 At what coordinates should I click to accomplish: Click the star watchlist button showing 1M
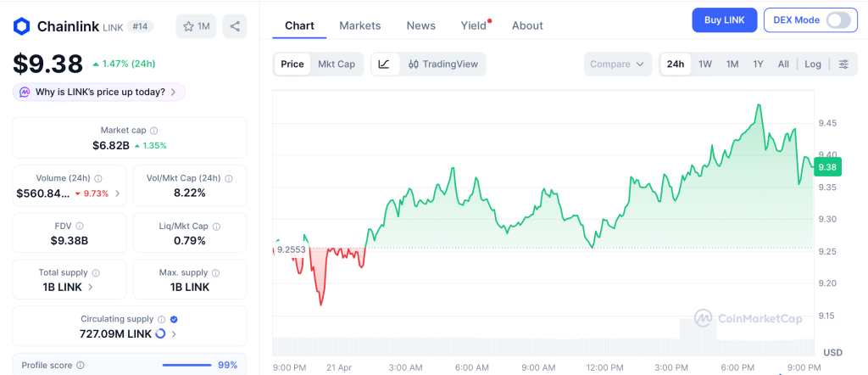[197, 26]
